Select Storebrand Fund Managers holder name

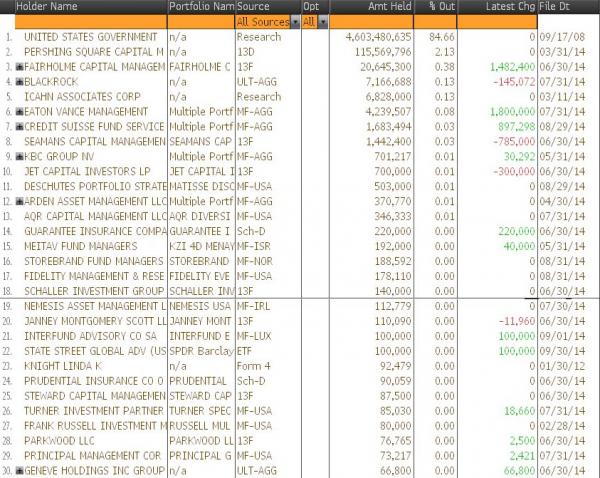click(x=94, y=261)
